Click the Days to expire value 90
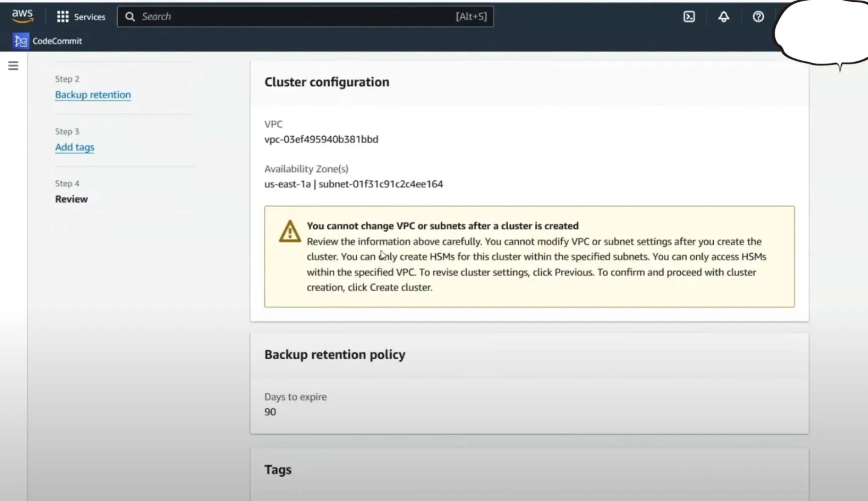This screenshot has width=868, height=501. [x=270, y=412]
